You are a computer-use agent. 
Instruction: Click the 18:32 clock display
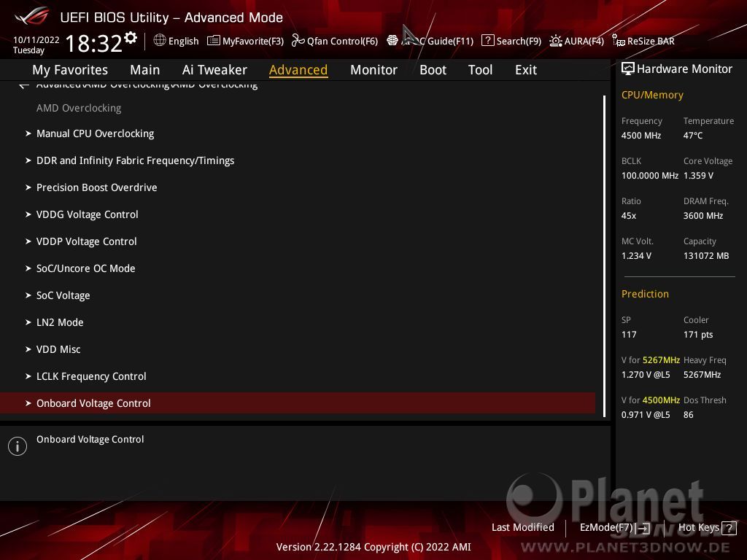point(94,43)
